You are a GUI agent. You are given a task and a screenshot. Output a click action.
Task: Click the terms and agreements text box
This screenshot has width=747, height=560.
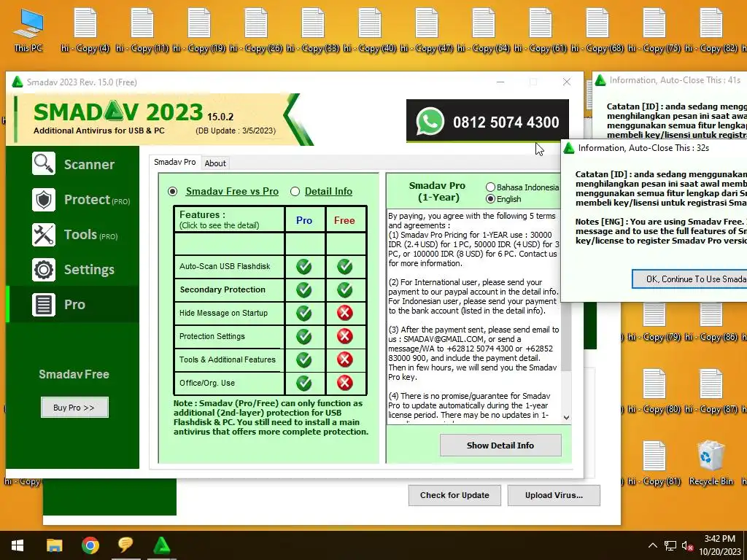tap(474, 316)
